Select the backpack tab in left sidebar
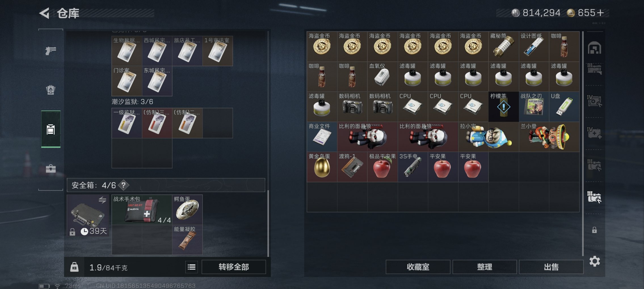Image resolution: width=644 pixels, height=289 pixels. click(x=50, y=90)
